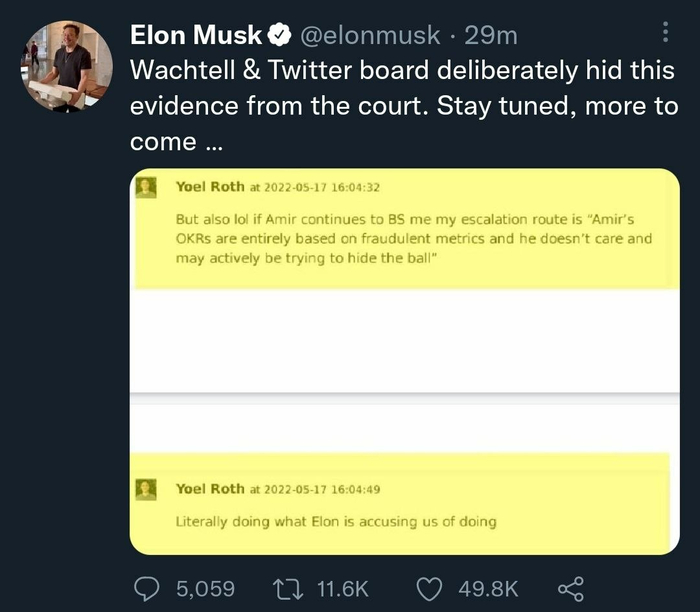
Task: Click the 11.6K retweets count
Action: tap(343, 588)
